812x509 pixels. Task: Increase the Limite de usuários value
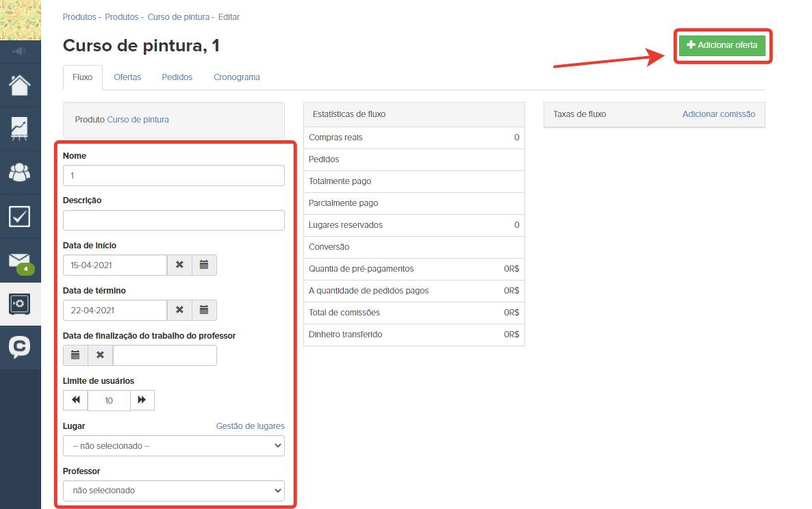tap(142, 400)
